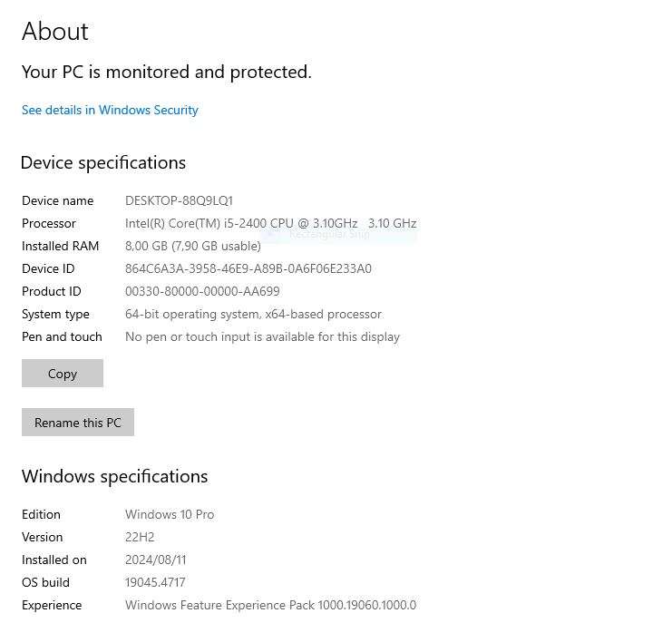Click the Device specifications heading
672x623 pixels.
point(102,162)
